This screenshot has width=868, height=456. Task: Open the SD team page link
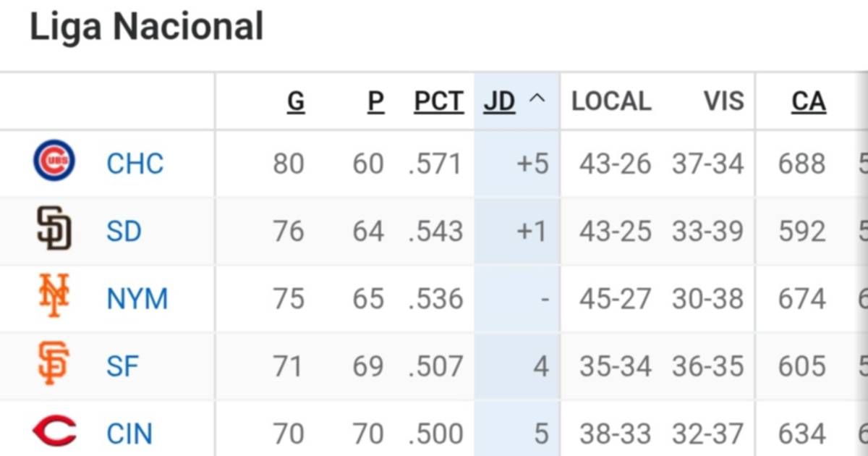(124, 231)
